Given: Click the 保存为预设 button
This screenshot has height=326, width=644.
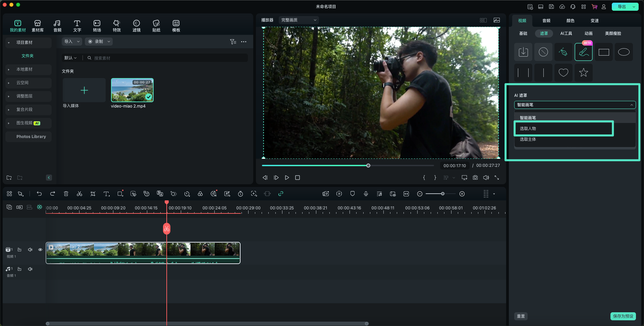Looking at the screenshot, I should click(x=623, y=316).
